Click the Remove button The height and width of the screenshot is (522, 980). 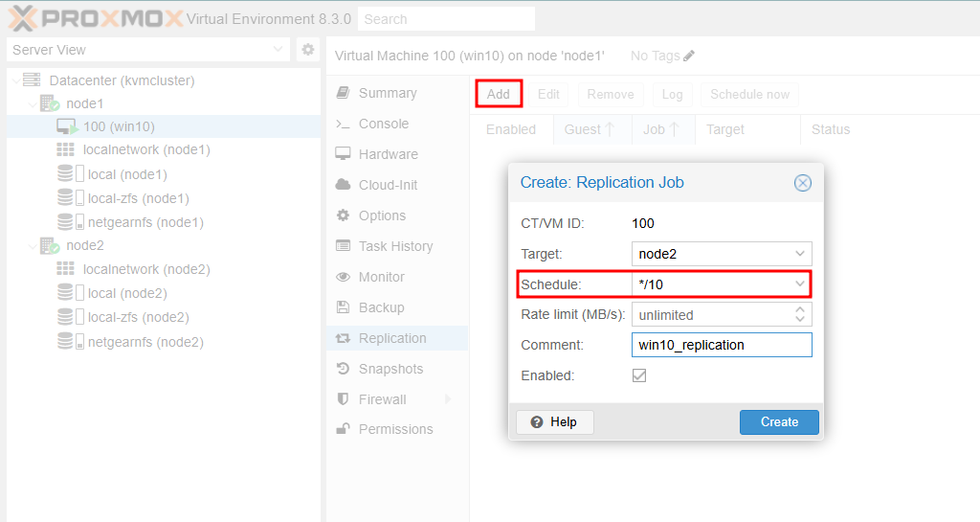[610, 94]
